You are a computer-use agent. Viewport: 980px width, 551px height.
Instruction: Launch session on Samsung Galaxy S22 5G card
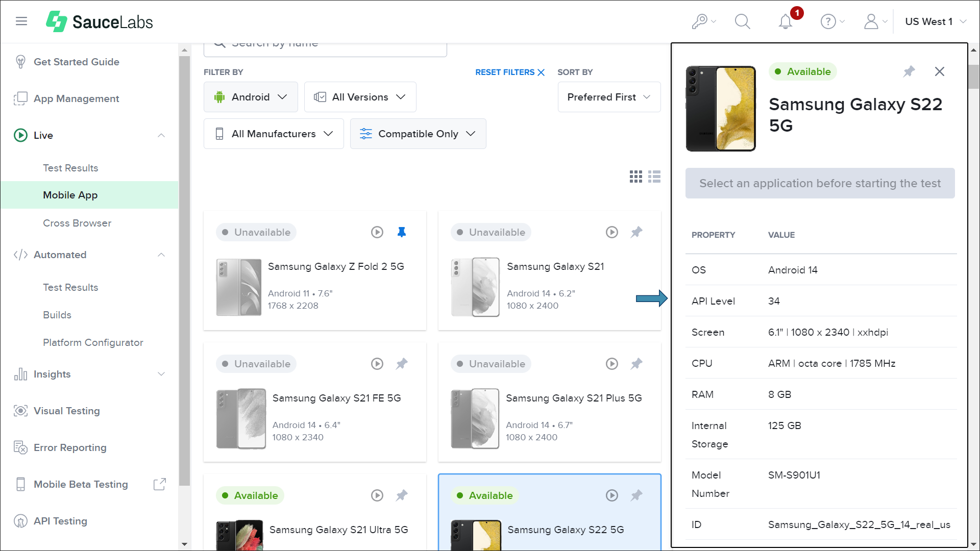click(612, 495)
